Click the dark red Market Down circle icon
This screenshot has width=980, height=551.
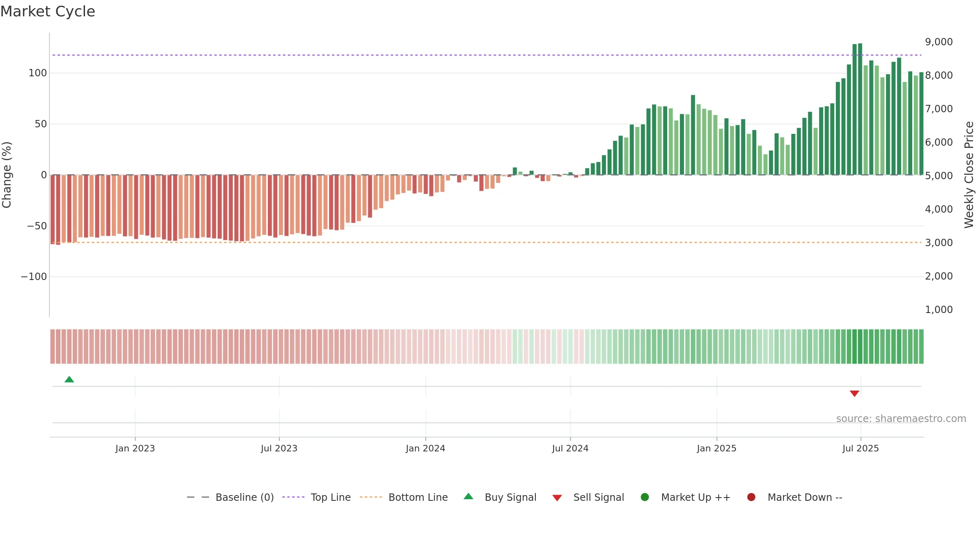point(751,497)
